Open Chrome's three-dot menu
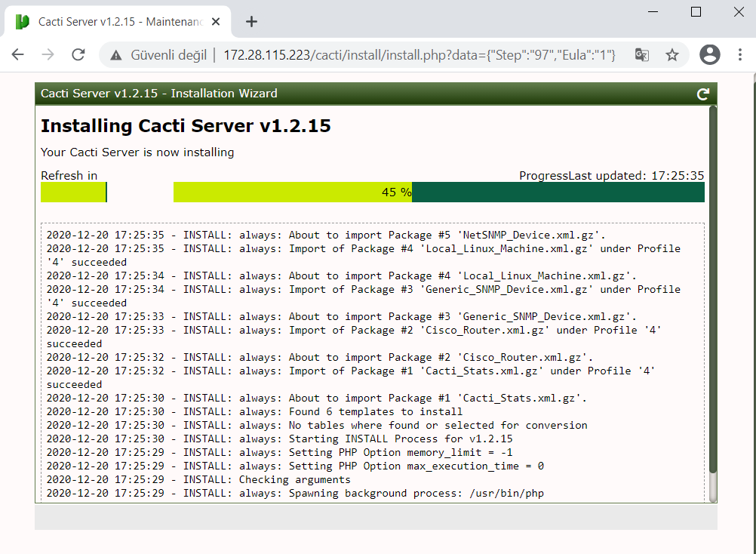The image size is (756, 554). pyautogui.click(x=740, y=54)
